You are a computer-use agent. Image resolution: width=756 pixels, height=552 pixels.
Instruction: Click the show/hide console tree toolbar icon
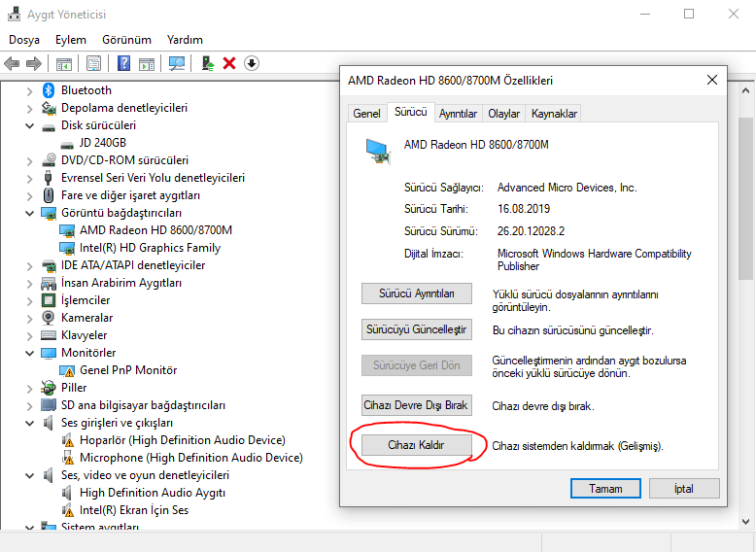point(63,63)
